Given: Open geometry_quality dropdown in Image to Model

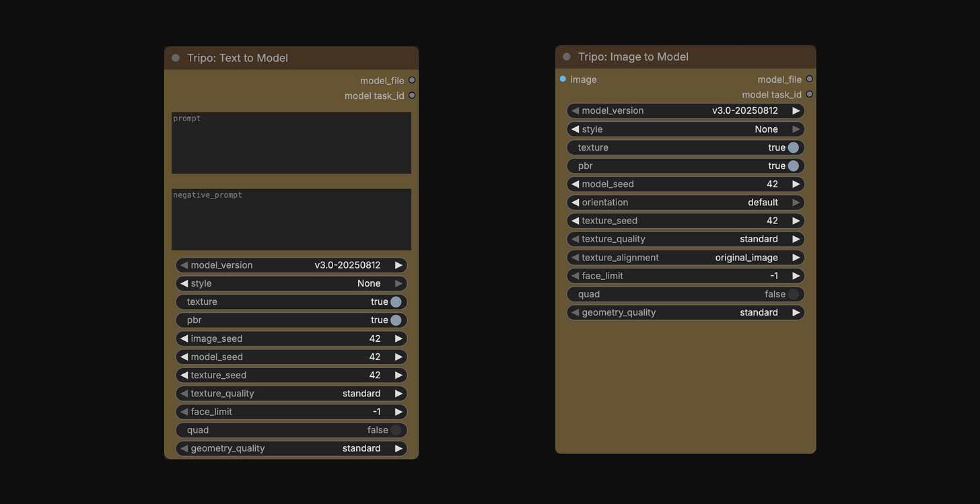Looking at the screenshot, I should [686, 312].
